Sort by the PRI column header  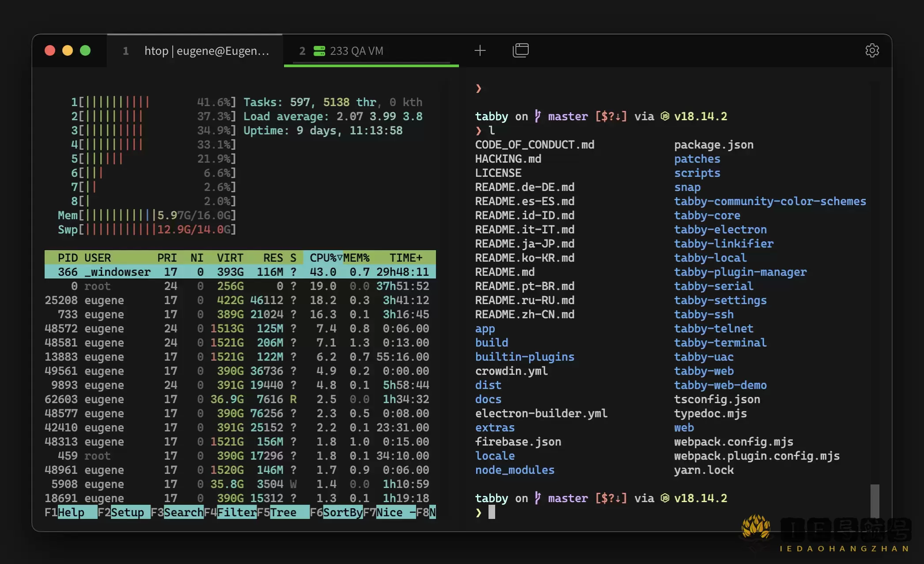click(x=167, y=258)
